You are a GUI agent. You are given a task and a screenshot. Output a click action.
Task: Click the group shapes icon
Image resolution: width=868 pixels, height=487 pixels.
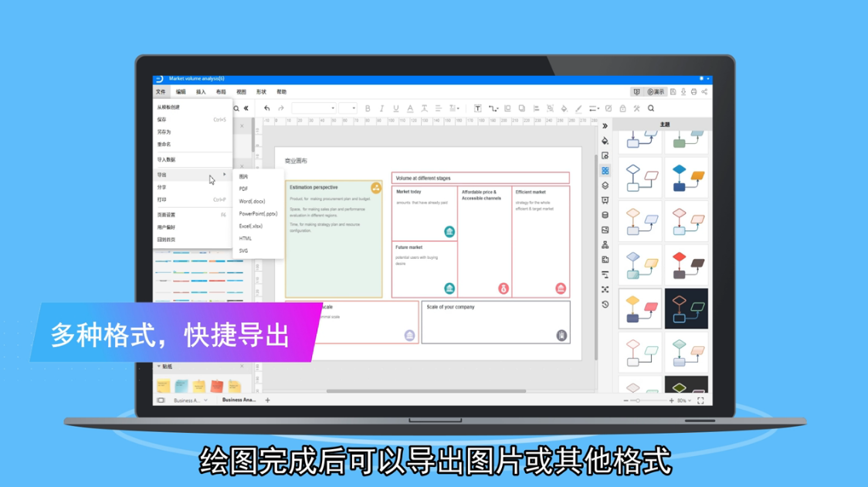(x=550, y=108)
